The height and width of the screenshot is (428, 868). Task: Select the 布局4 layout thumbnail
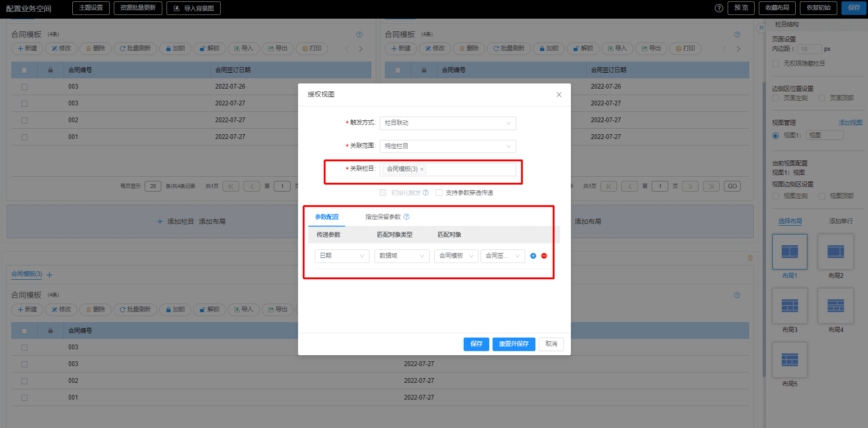tap(836, 306)
